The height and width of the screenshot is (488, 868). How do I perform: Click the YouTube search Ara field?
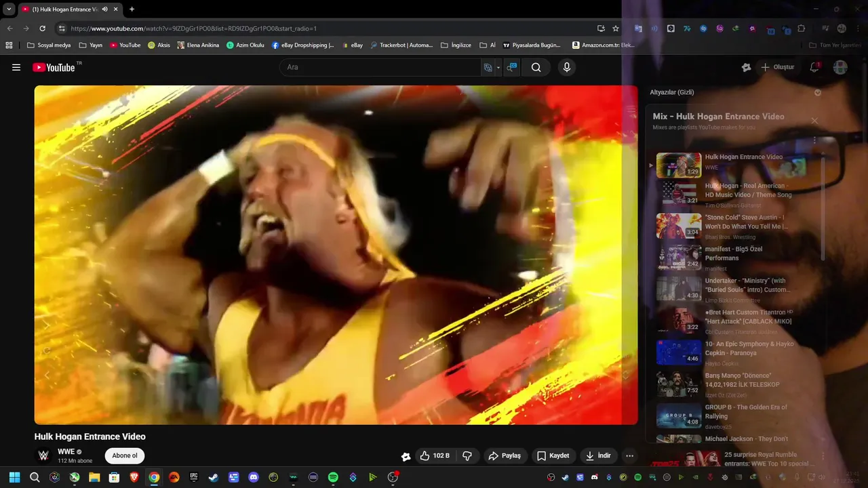click(x=380, y=67)
